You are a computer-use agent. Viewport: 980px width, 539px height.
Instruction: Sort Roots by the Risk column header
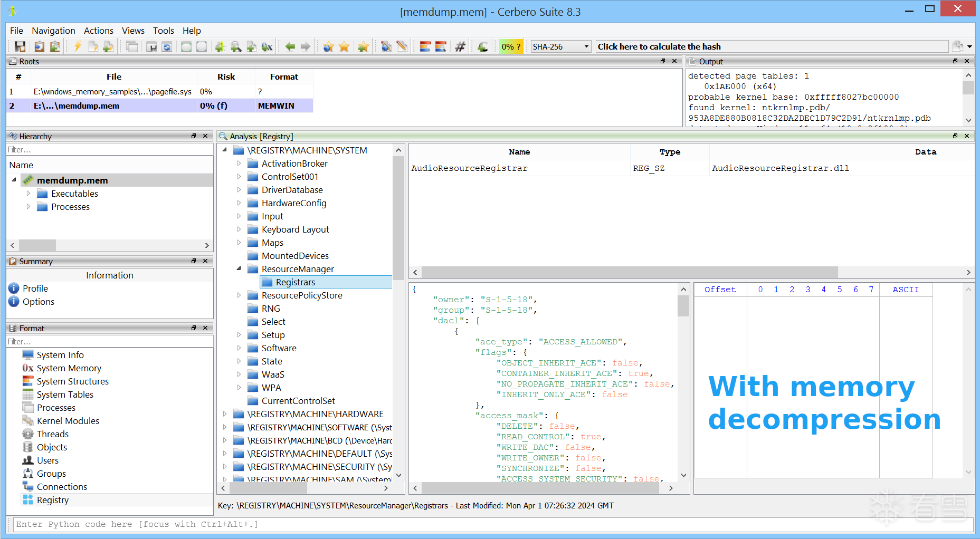coord(226,77)
